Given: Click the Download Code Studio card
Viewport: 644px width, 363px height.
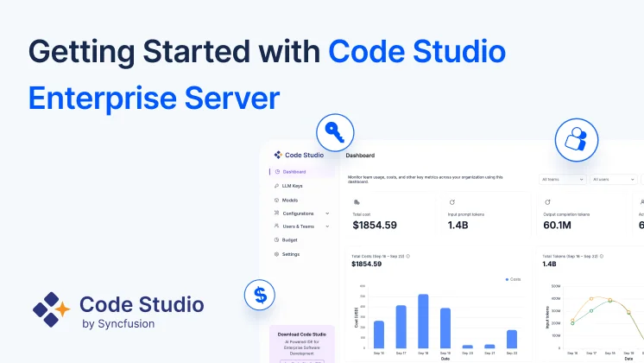Looking at the screenshot, I should (x=302, y=344).
